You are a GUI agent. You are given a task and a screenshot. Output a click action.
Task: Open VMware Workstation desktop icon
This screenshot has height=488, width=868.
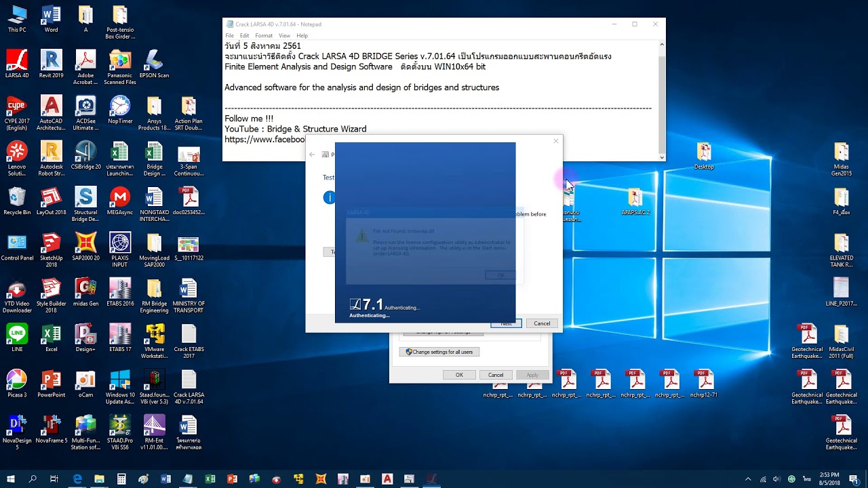[154, 341]
